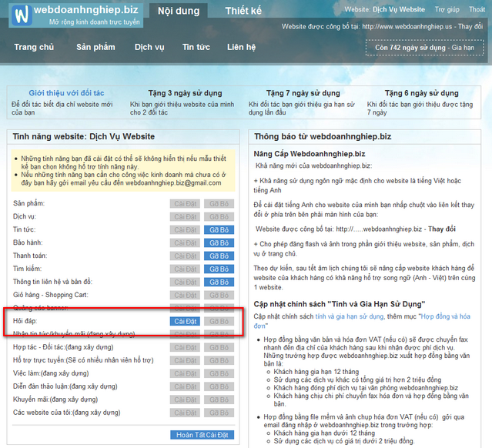Click Cài Đặt for Diễn đàn thảo luận
The image size is (492, 448).
pos(185,387)
